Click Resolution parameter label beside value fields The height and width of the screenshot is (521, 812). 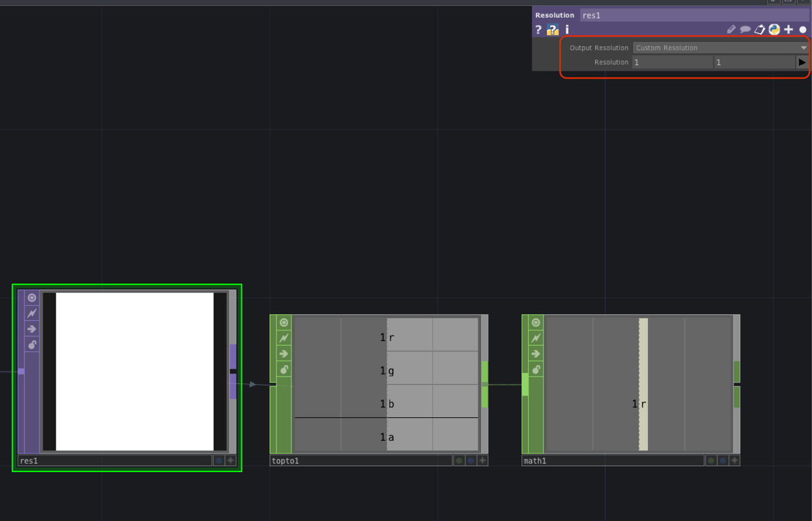point(611,62)
